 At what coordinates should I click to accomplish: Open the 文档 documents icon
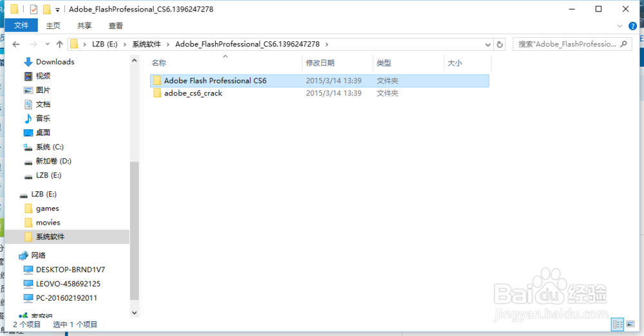[x=28, y=104]
